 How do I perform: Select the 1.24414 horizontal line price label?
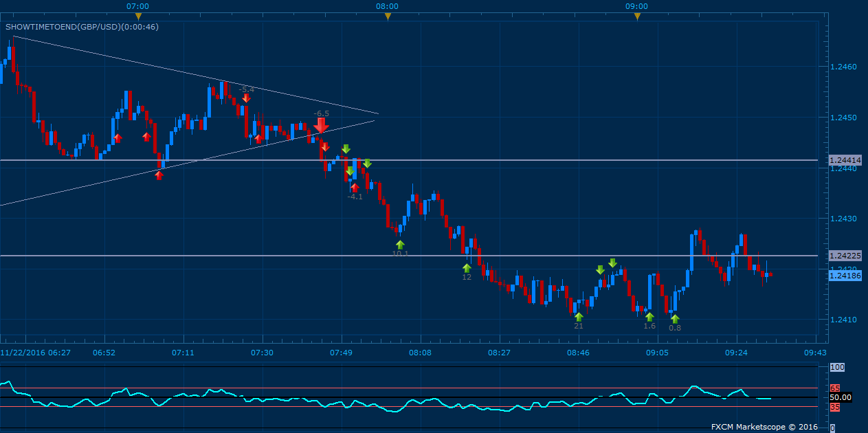(845, 160)
